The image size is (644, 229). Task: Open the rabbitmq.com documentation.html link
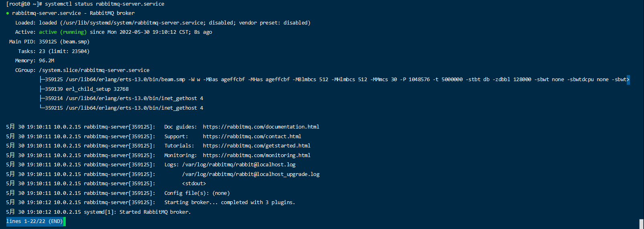[x=261, y=127]
